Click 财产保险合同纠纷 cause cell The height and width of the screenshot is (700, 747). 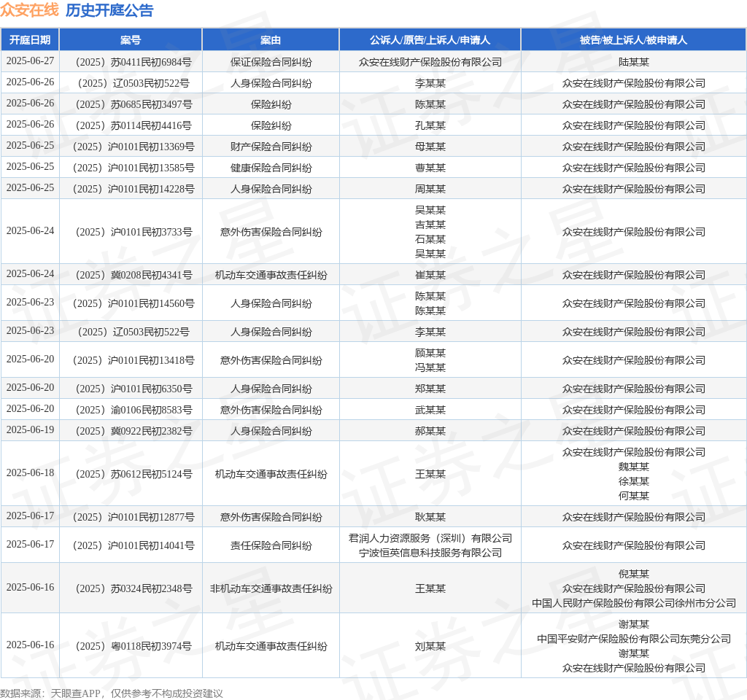point(271,147)
